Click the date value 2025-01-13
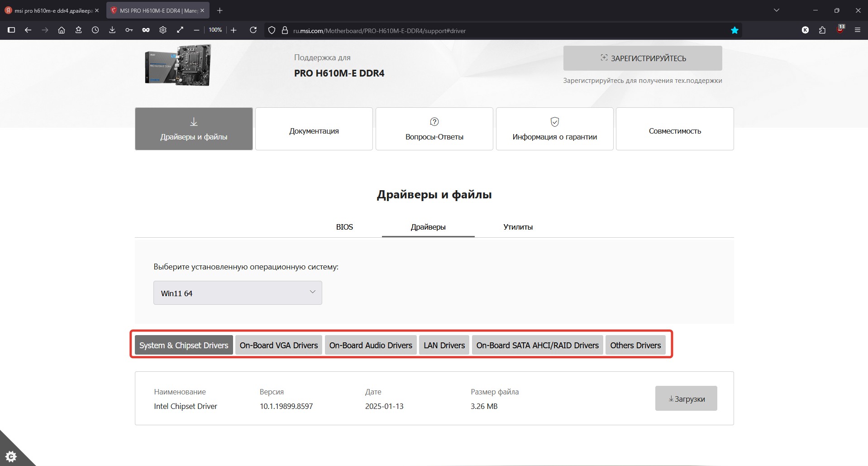 pyautogui.click(x=384, y=406)
